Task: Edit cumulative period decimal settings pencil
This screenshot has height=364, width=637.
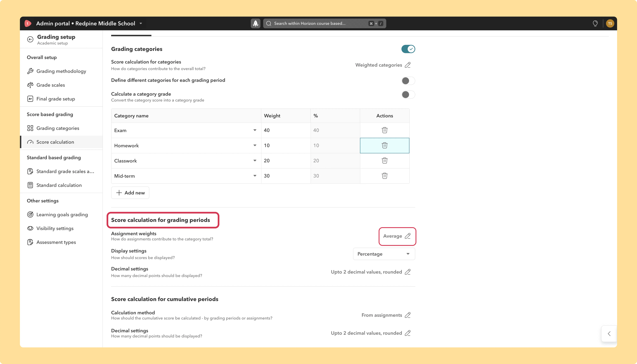Action: (x=408, y=333)
